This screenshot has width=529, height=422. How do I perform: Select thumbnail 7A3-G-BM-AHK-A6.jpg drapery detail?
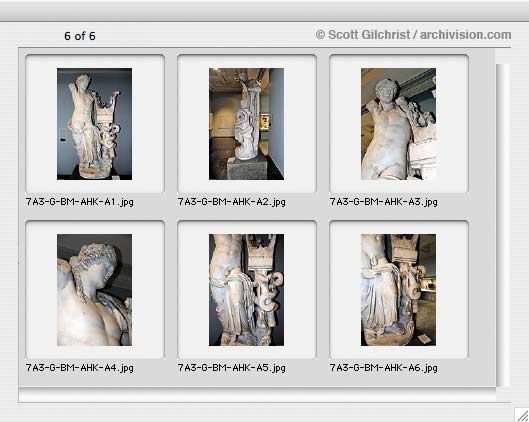398,290
